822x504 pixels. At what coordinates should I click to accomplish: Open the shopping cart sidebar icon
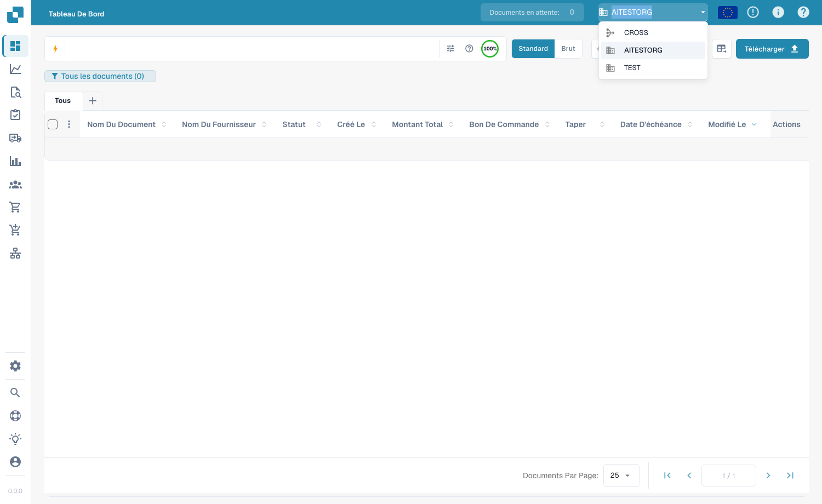15,207
